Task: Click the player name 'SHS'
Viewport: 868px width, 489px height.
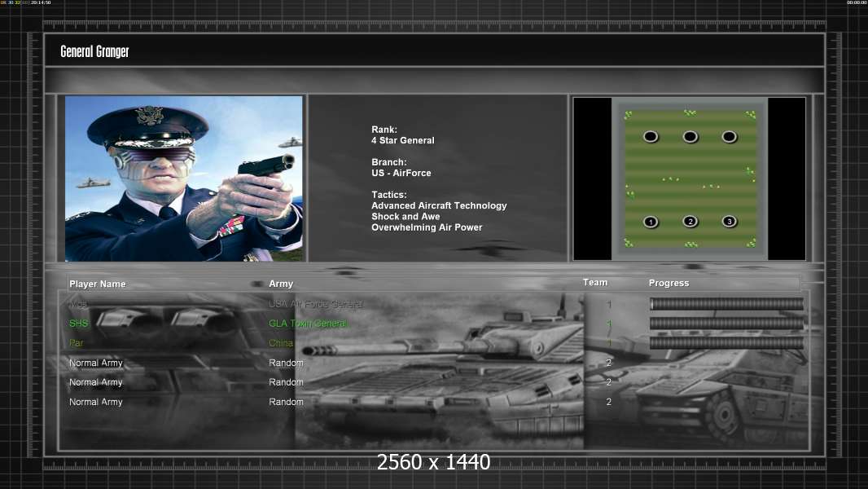Action: [79, 324]
